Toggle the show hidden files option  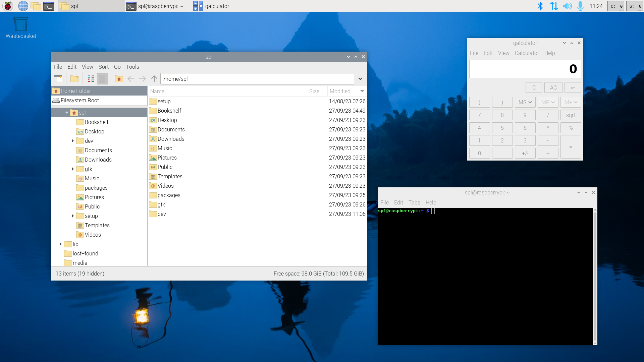click(87, 67)
